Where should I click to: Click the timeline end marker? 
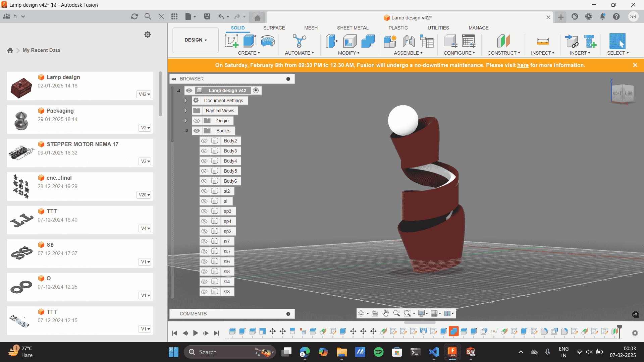tap(620, 331)
